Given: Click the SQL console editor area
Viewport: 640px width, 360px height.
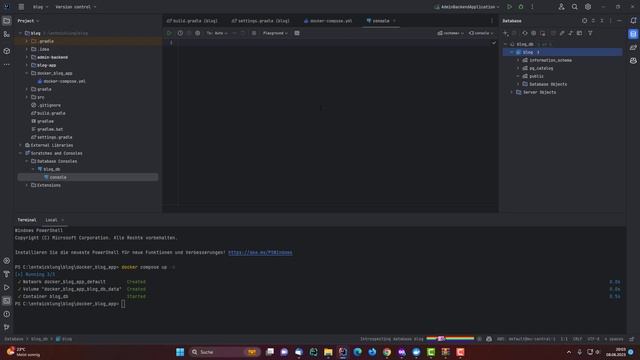Looking at the screenshot, I should (x=338, y=125).
